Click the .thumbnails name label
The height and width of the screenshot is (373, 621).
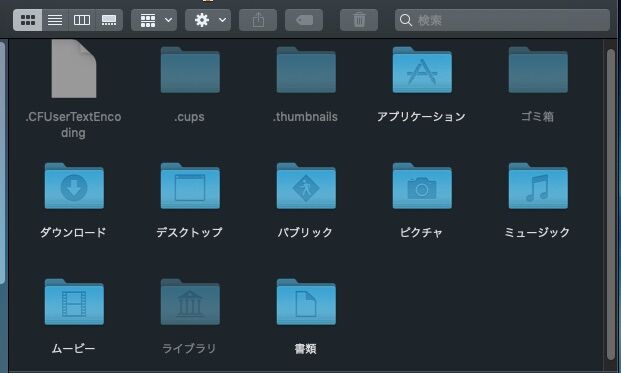[x=305, y=117]
